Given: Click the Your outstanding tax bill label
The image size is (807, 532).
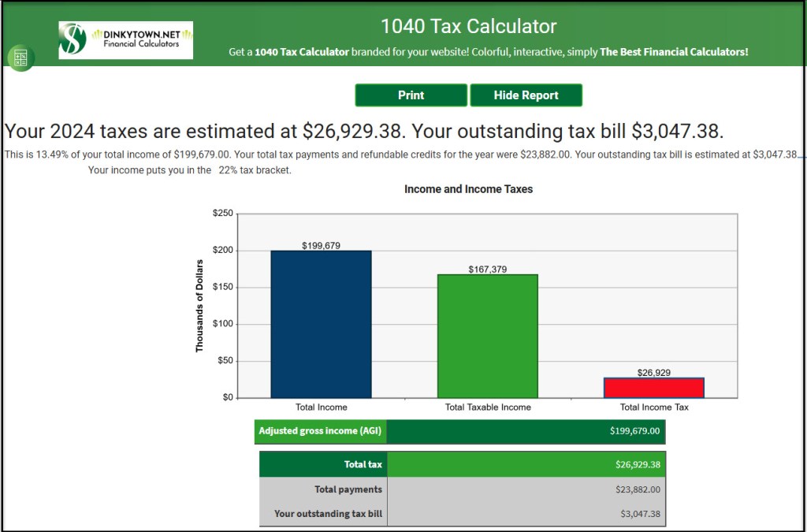Looking at the screenshot, I should [x=324, y=514].
